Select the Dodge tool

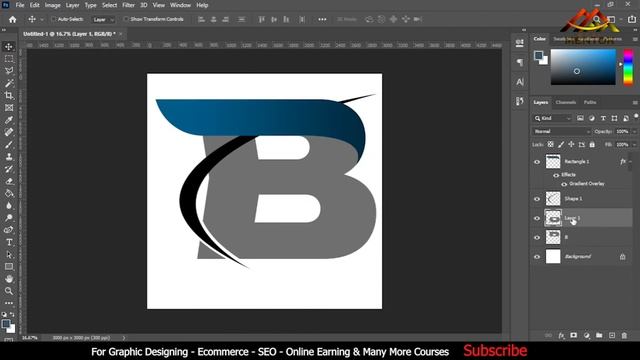9,218
